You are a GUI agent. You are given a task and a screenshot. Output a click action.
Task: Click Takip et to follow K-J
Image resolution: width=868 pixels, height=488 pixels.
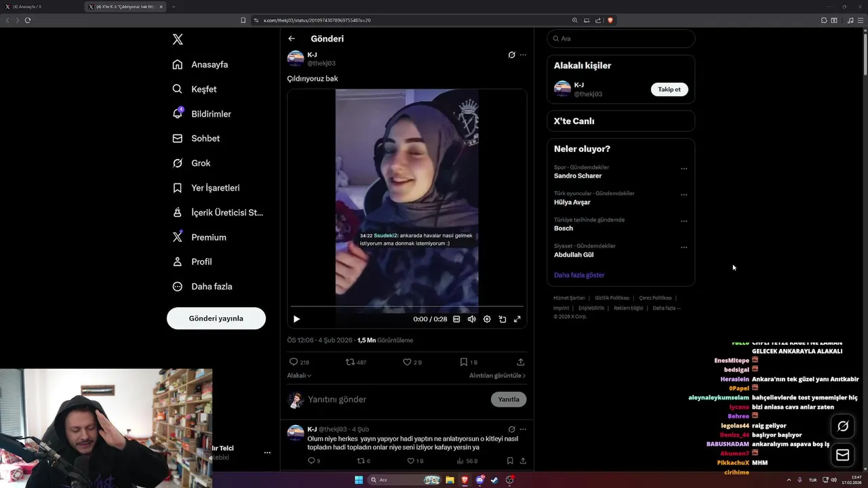point(669,89)
